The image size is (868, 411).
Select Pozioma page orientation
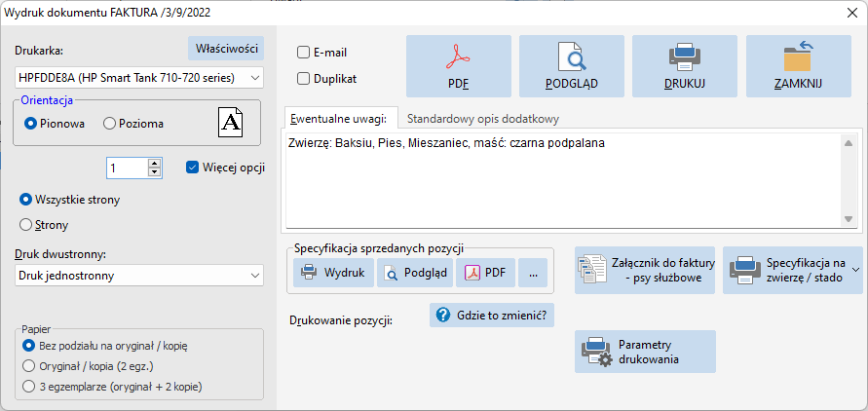110,124
